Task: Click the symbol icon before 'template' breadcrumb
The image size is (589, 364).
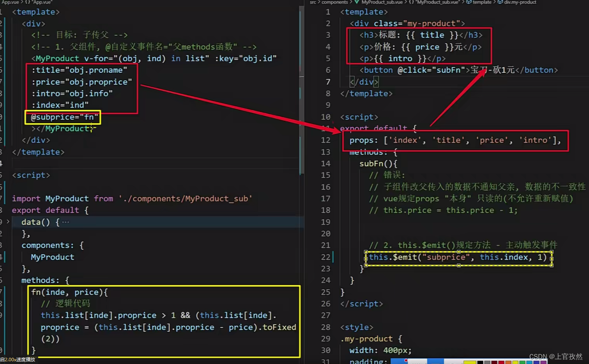Action: point(469,2)
